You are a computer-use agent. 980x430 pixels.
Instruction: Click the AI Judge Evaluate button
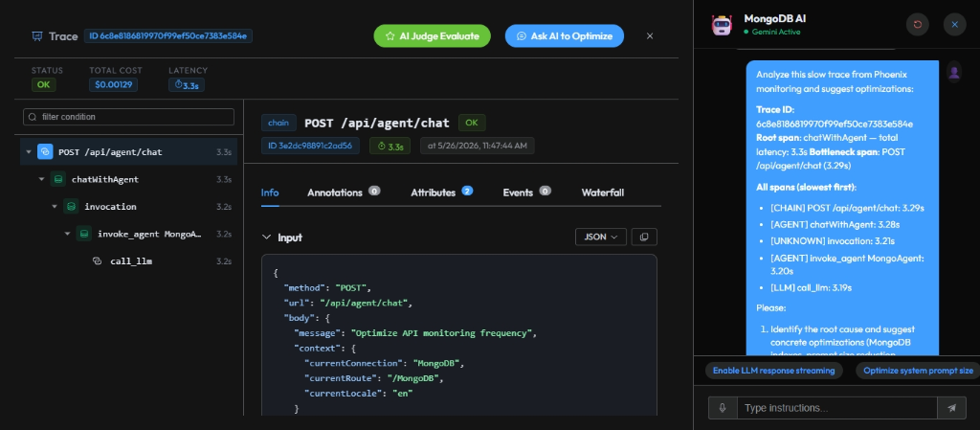[x=432, y=36]
